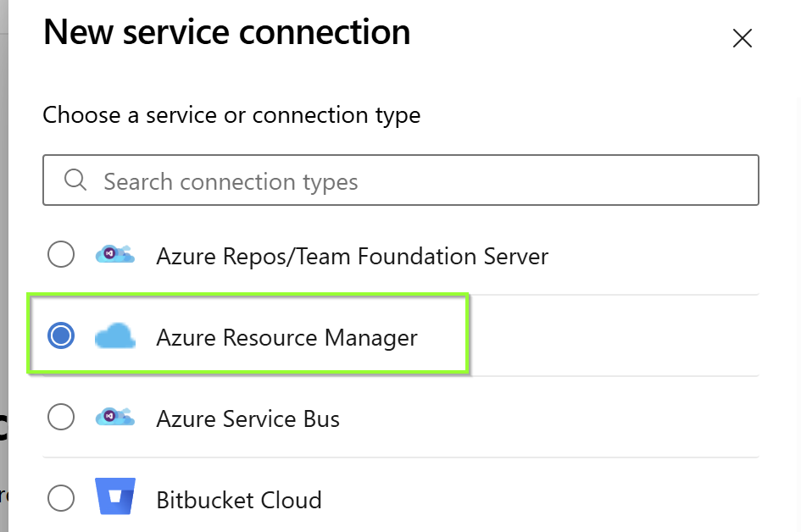Click the Azure Repos/Team Foundation Server label
Image resolution: width=801 pixels, height=532 pixels.
352,256
